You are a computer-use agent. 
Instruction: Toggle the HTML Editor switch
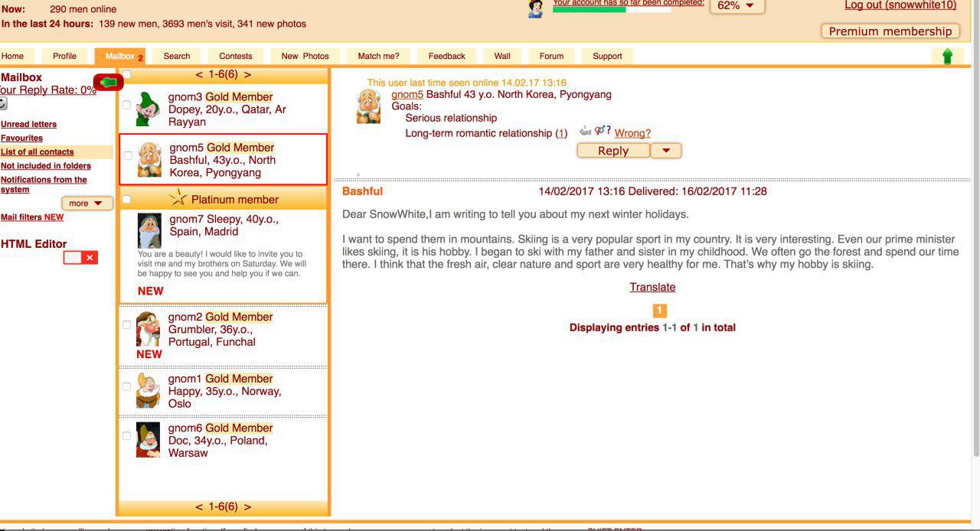(80, 258)
